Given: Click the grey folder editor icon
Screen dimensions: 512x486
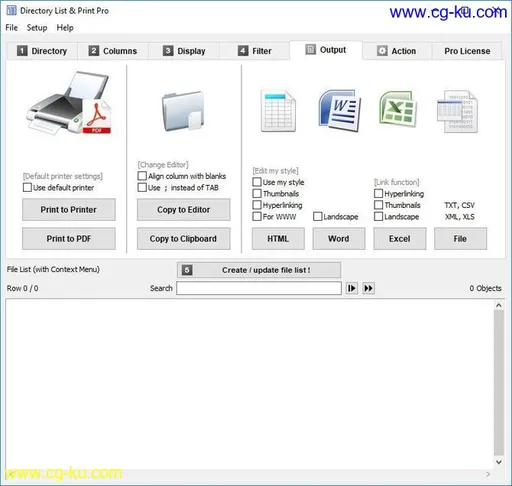Looking at the screenshot, I should point(183,111).
